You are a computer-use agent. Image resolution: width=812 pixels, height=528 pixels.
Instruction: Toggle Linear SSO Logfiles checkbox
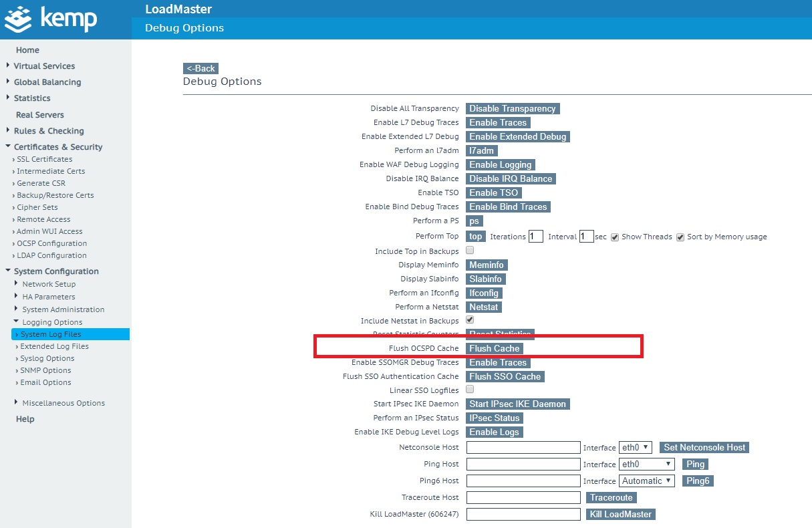pyautogui.click(x=470, y=389)
